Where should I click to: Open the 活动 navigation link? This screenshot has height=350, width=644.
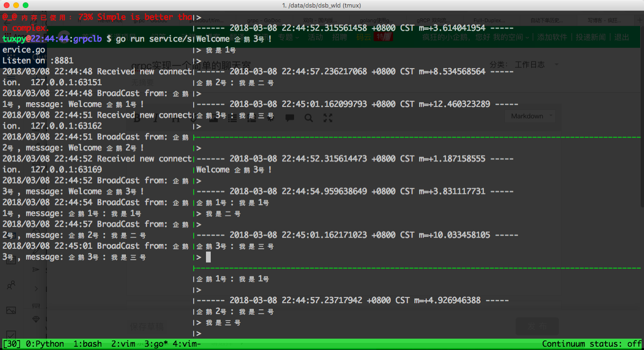315,37
